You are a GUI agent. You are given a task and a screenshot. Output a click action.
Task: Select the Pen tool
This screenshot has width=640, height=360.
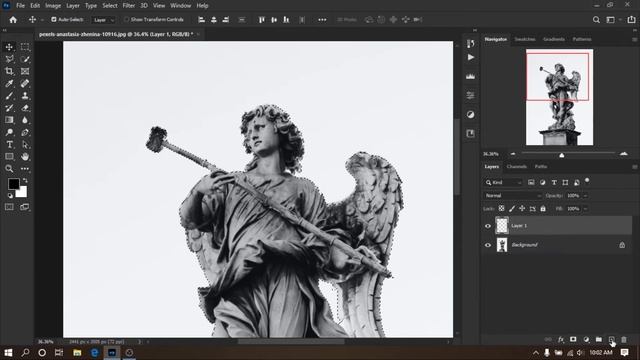[25, 132]
